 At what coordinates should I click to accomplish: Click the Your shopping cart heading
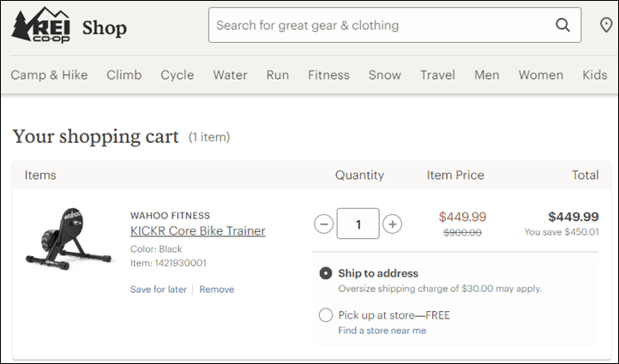coord(95,137)
